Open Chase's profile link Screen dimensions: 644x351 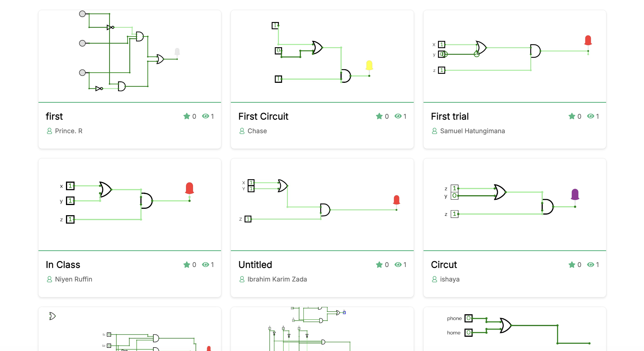(x=257, y=131)
